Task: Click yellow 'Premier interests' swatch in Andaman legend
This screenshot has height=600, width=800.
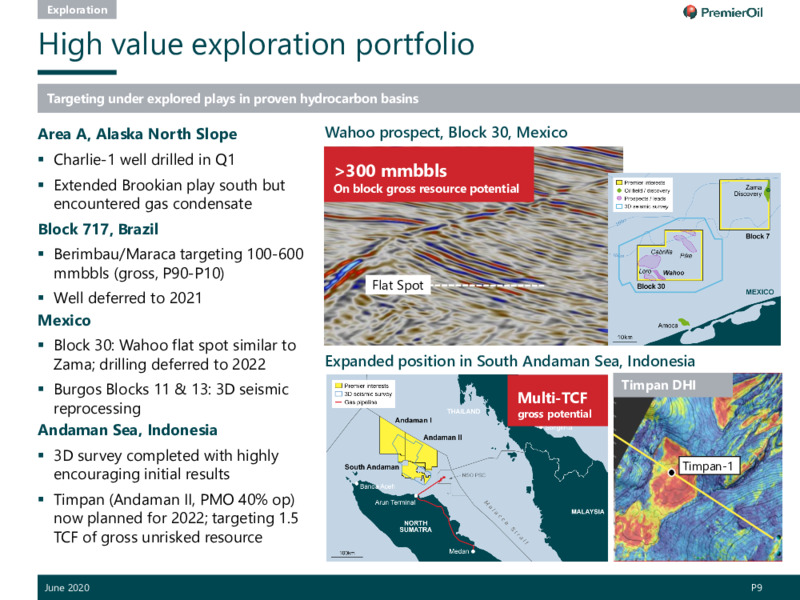Action: [x=338, y=386]
